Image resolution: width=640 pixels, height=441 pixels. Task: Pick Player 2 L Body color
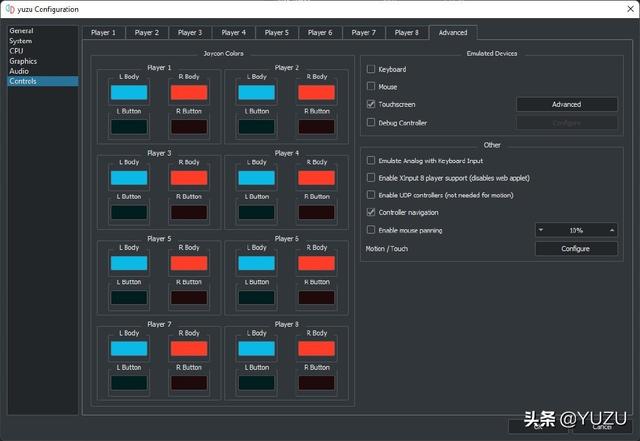click(257, 93)
